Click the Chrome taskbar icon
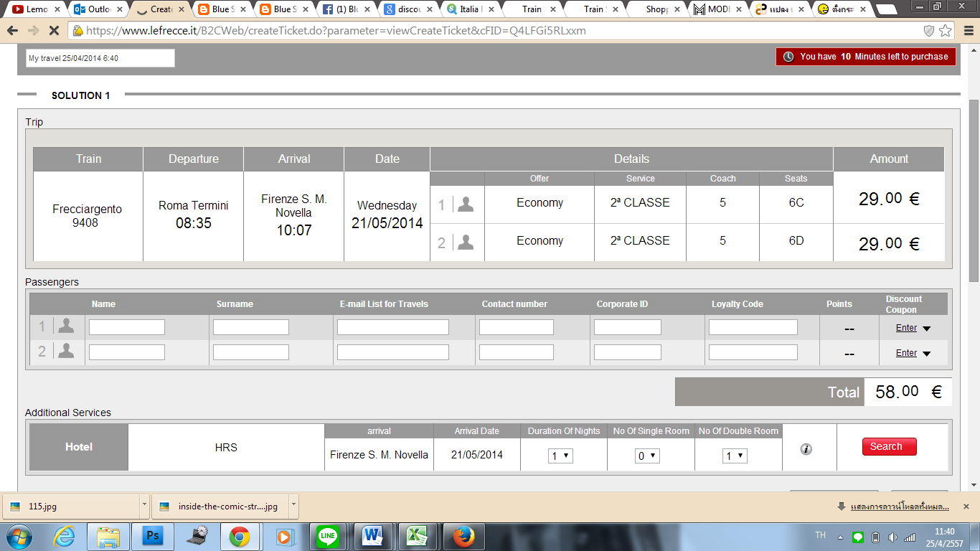This screenshot has height=551, width=980. (240, 536)
